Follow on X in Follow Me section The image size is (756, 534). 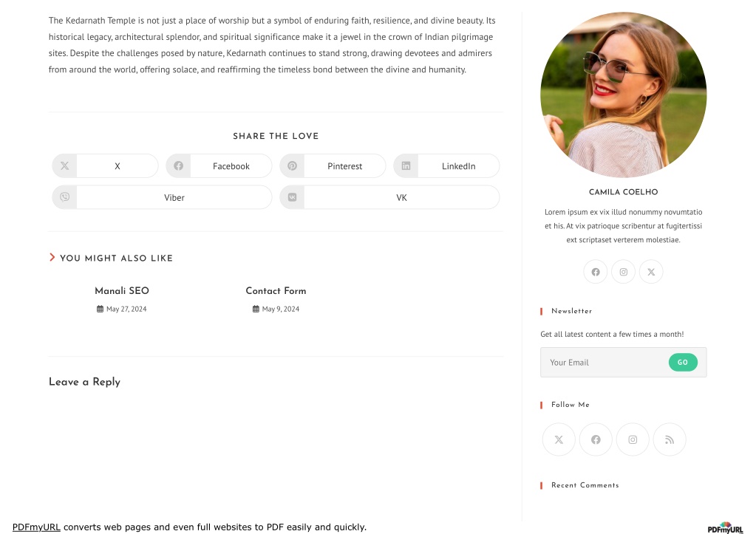559,439
